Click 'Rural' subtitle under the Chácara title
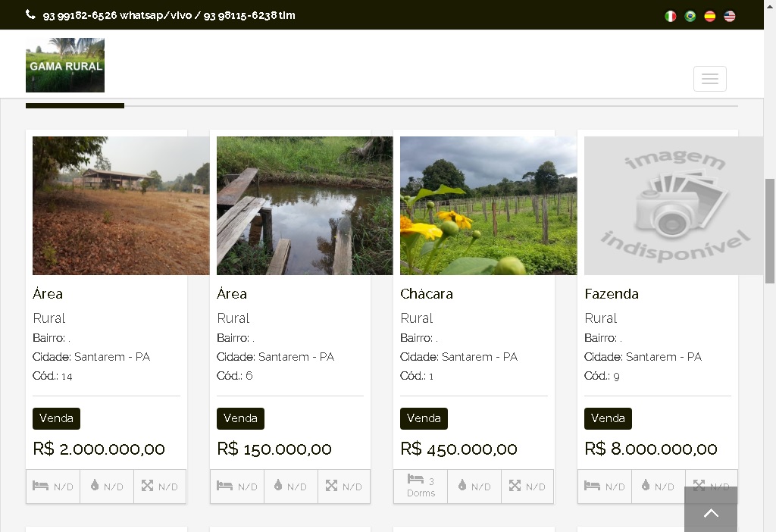This screenshot has width=776, height=532. click(417, 318)
